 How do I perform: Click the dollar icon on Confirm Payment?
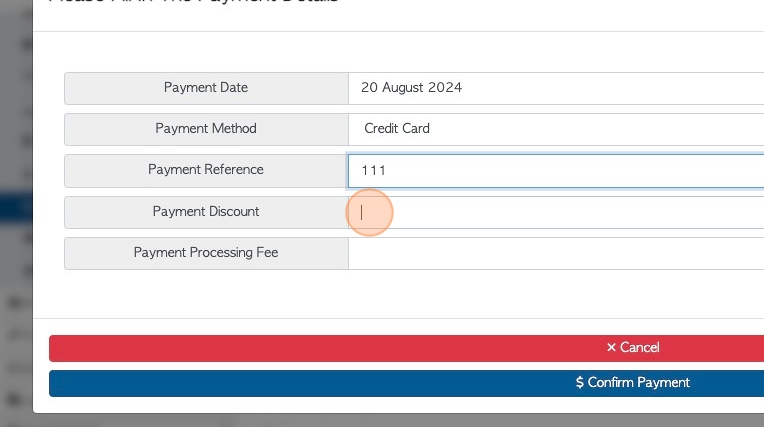point(579,382)
